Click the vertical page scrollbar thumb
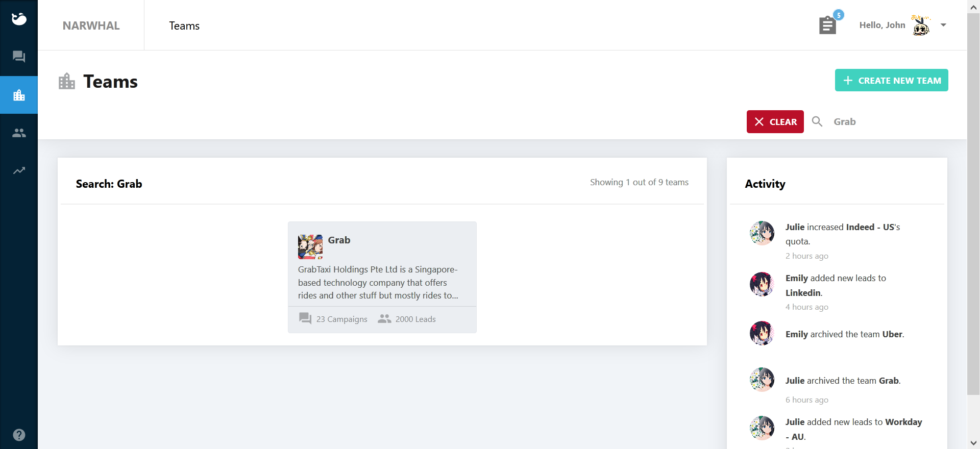 tap(973, 204)
